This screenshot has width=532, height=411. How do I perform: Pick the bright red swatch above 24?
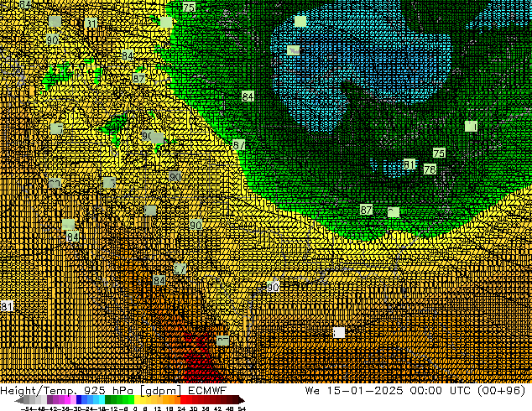(183, 400)
